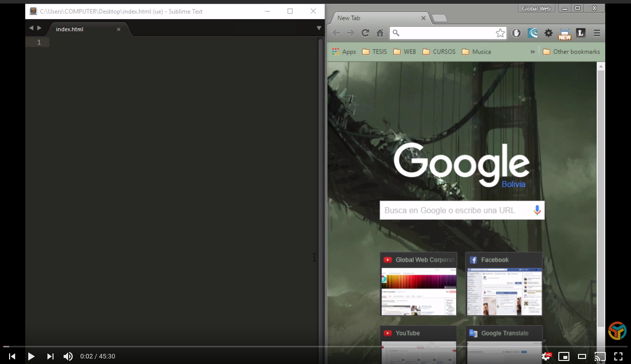Click the Global Web profile button
Image resolution: width=631 pixels, height=364 pixels.
[536, 9]
